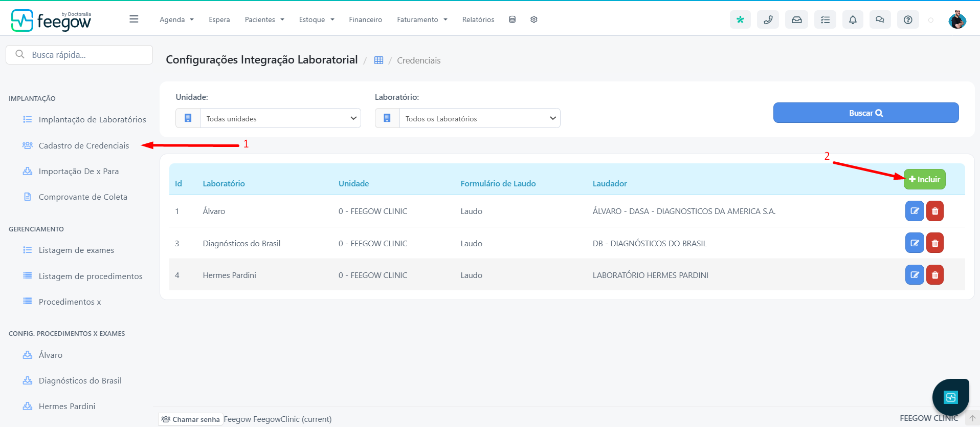The width and height of the screenshot is (980, 427).
Task: Click the Formulário de Laudo column header
Action: coord(498,183)
